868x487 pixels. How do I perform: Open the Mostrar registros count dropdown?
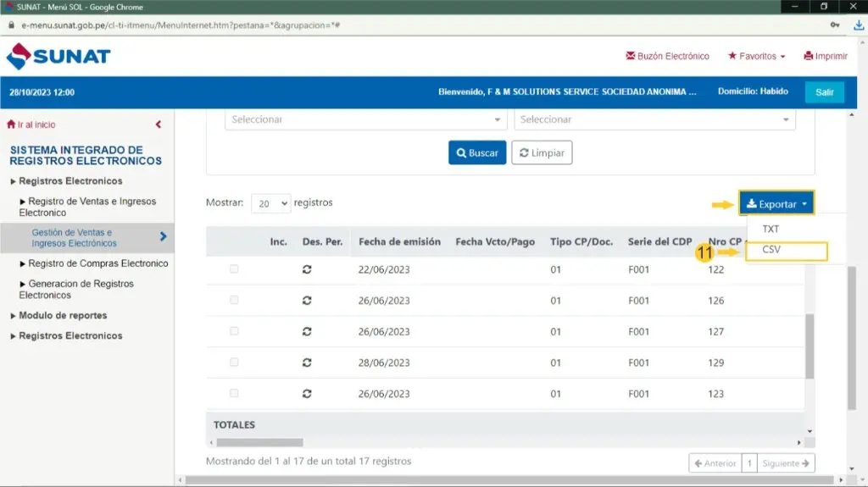[x=270, y=203]
